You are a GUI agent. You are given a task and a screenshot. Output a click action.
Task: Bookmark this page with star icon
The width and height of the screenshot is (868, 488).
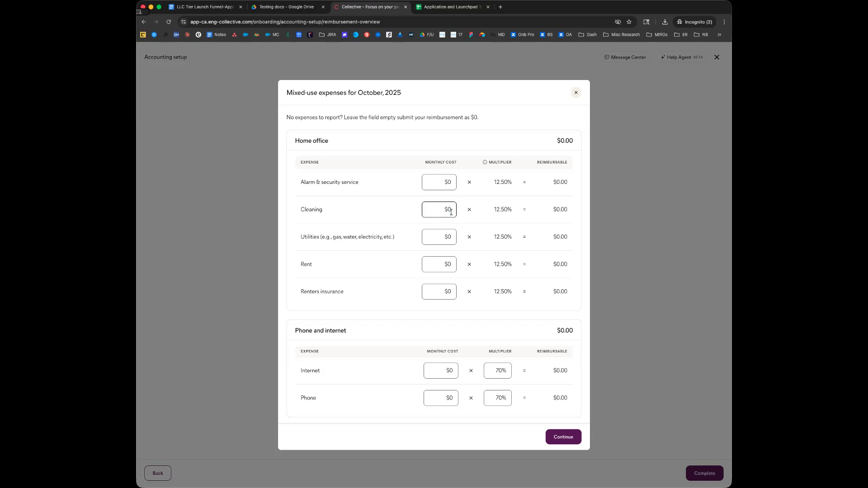click(629, 22)
